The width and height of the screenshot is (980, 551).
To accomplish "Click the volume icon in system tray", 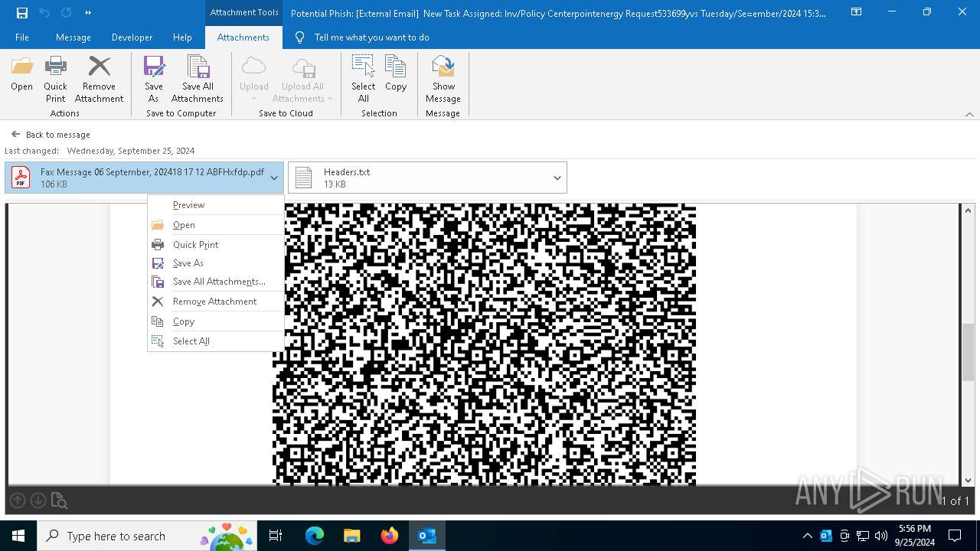I will point(880,536).
